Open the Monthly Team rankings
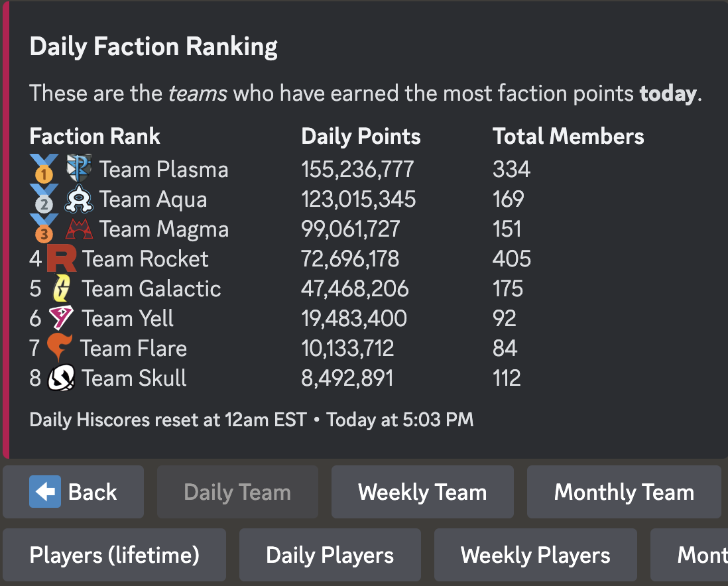Image resolution: width=728 pixels, height=586 pixels. pos(624,492)
